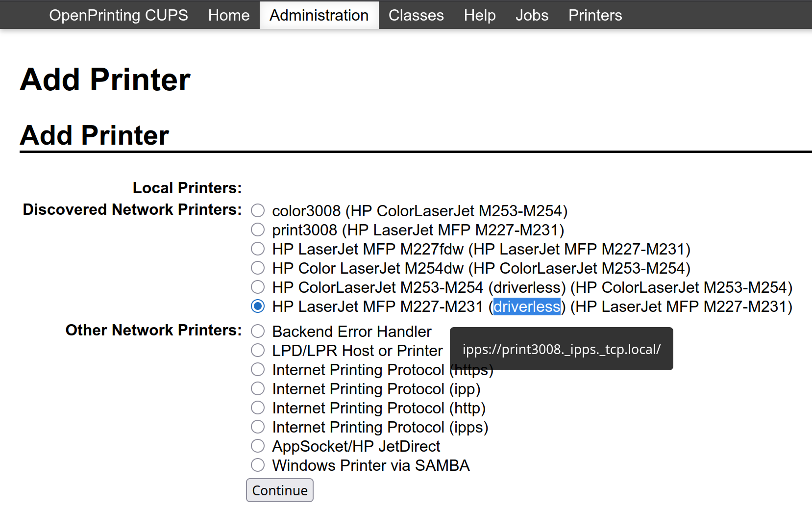812x511 pixels.
Task: Select Windows Printer via SAMBA
Action: pyautogui.click(x=258, y=465)
